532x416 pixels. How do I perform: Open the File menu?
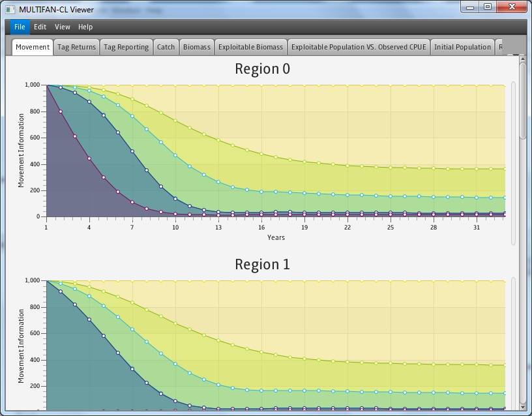pos(19,27)
